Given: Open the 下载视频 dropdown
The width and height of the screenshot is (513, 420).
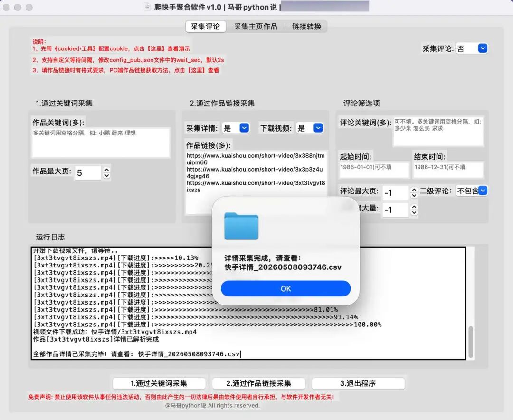Looking at the screenshot, I should tap(310, 128).
